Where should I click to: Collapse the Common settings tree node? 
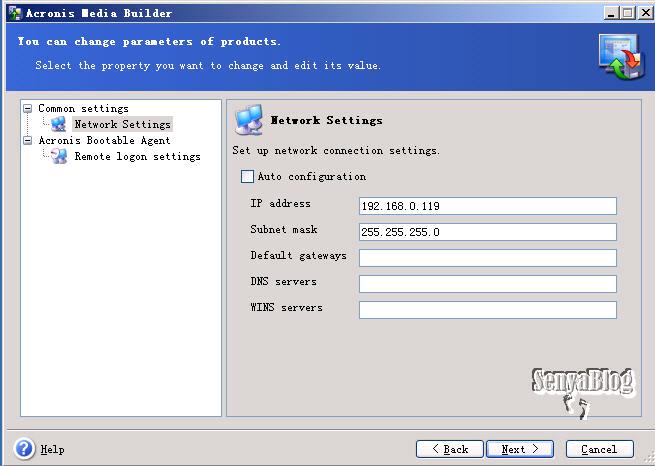pos(28,109)
